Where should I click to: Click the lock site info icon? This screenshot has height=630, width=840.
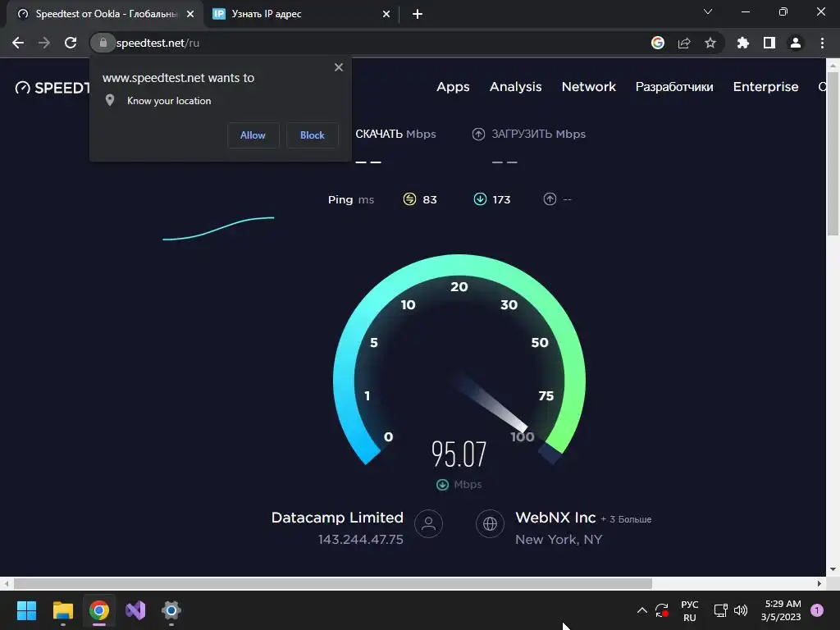[x=103, y=43]
